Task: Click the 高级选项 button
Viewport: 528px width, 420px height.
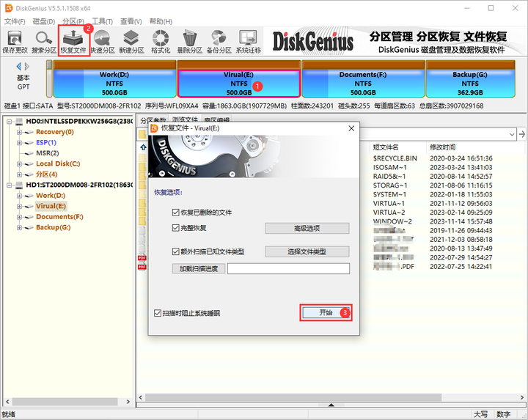Action: pyautogui.click(x=307, y=228)
